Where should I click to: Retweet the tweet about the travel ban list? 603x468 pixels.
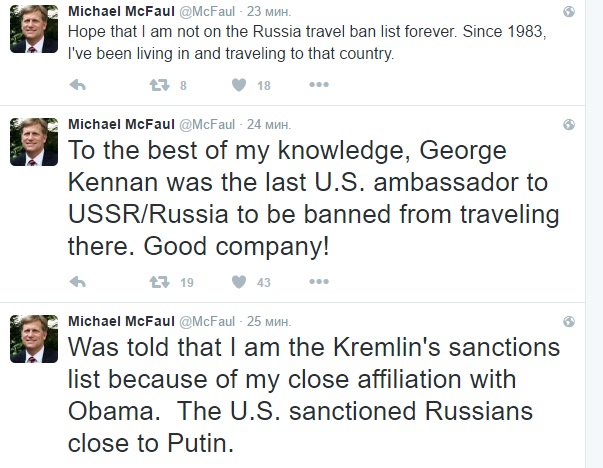click(x=158, y=86)
